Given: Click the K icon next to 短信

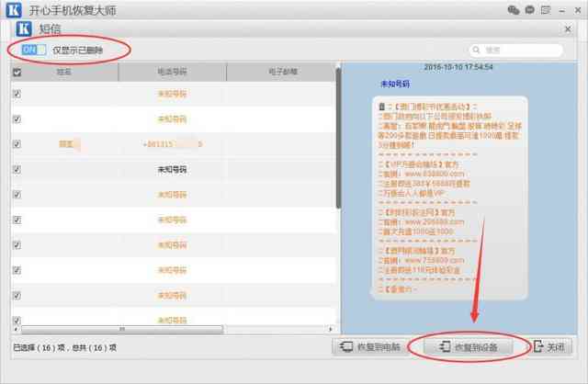Looking at the screenshot, I should point(23,28).
